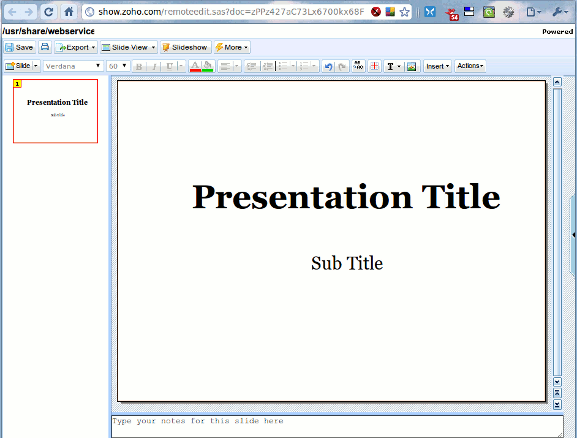This screenshot has height=438, width=577.
Task: Expand the Slide View dropdown
Action: tap(129, 47)
